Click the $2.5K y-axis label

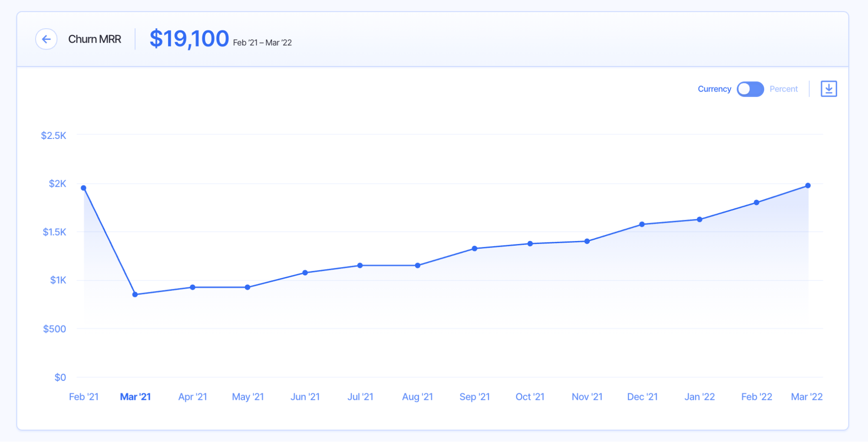[53, 135]
